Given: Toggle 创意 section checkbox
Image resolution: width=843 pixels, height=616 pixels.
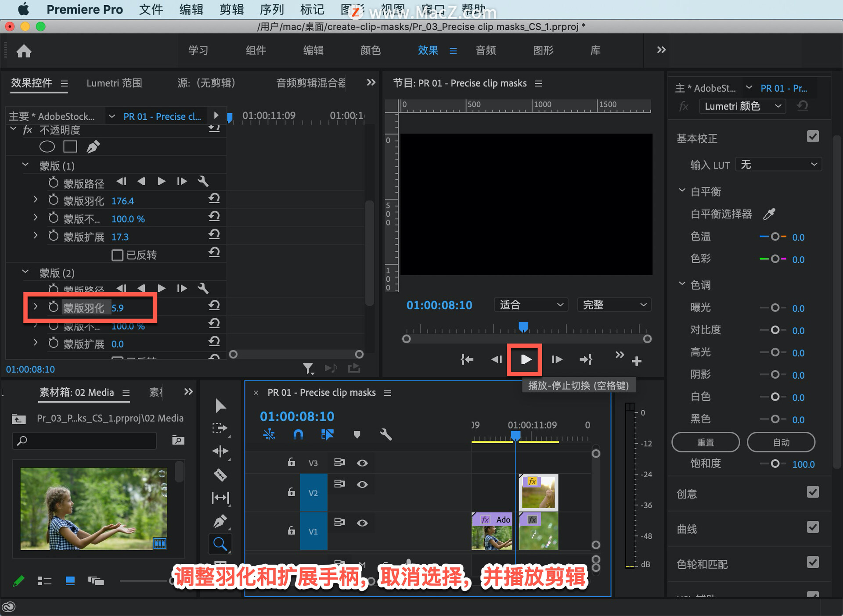Looking at the screenshot, I should pos(813,492).
